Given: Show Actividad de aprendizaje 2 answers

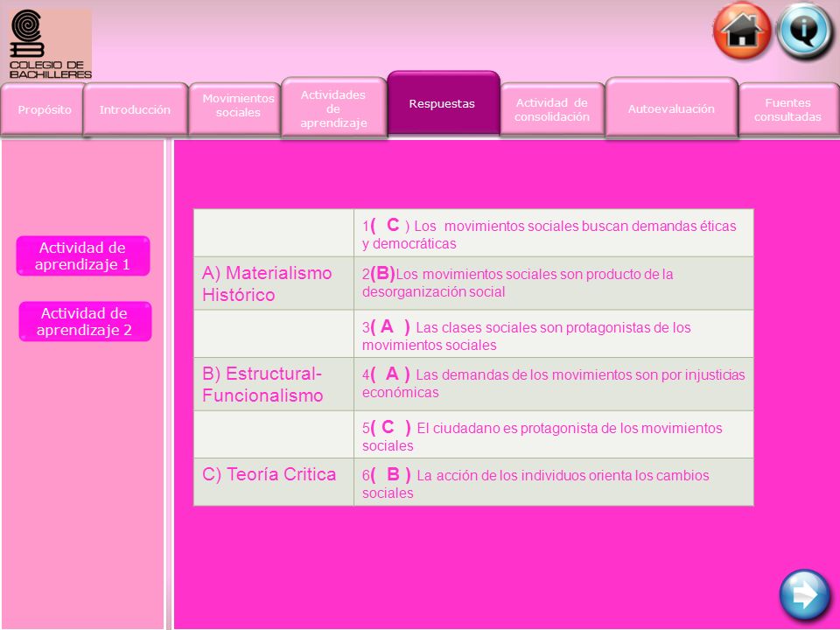Looking at the screenshot, I should click(x=85, y=321).
